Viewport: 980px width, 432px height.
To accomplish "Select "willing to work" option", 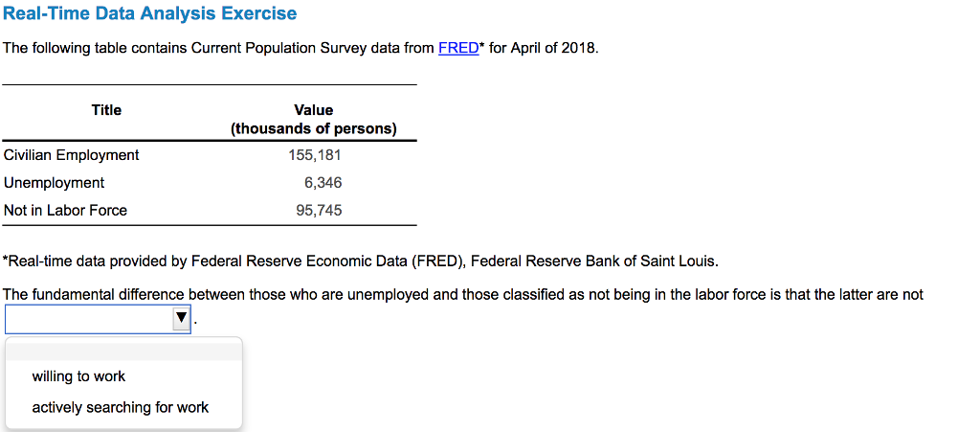I will click(78, 376).
